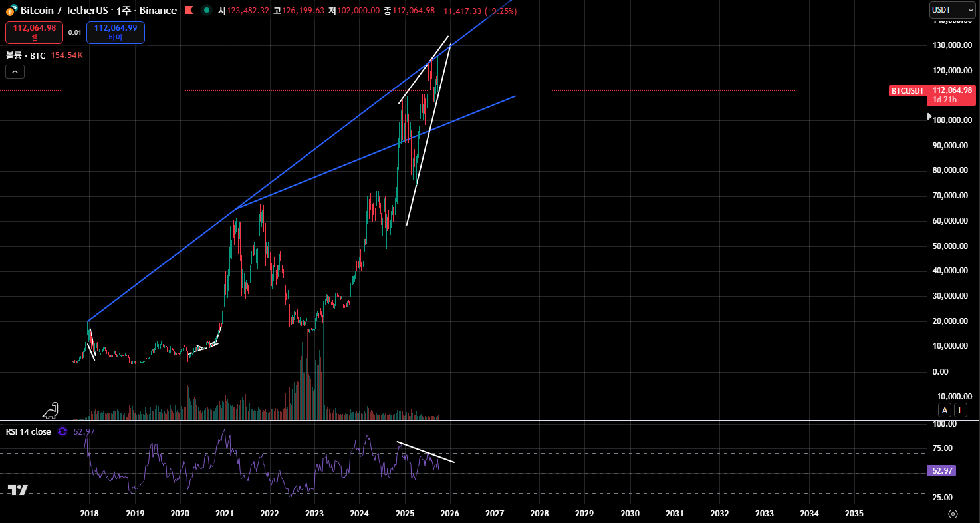Click the purple loop icon beside RSI 14 close

click(x=62, y=431)
